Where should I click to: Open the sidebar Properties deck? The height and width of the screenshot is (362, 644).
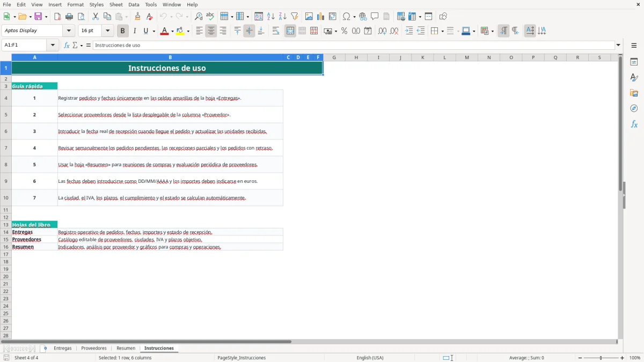634,62
